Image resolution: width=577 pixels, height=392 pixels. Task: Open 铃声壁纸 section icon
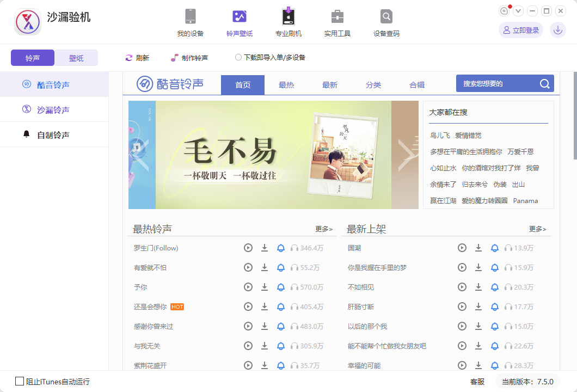pos(239,23)
